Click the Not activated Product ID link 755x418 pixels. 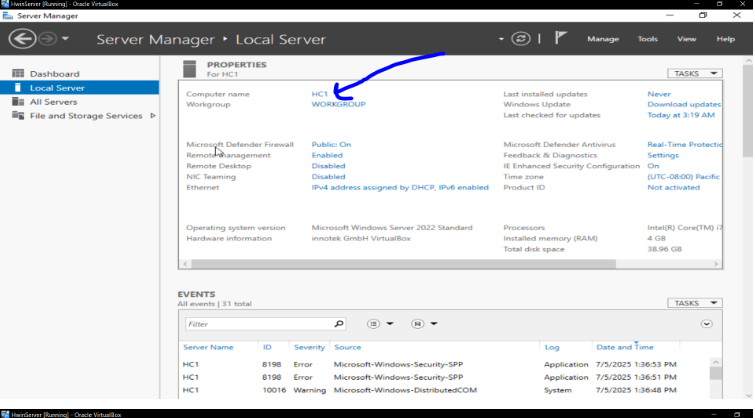[x=673, y=187]
